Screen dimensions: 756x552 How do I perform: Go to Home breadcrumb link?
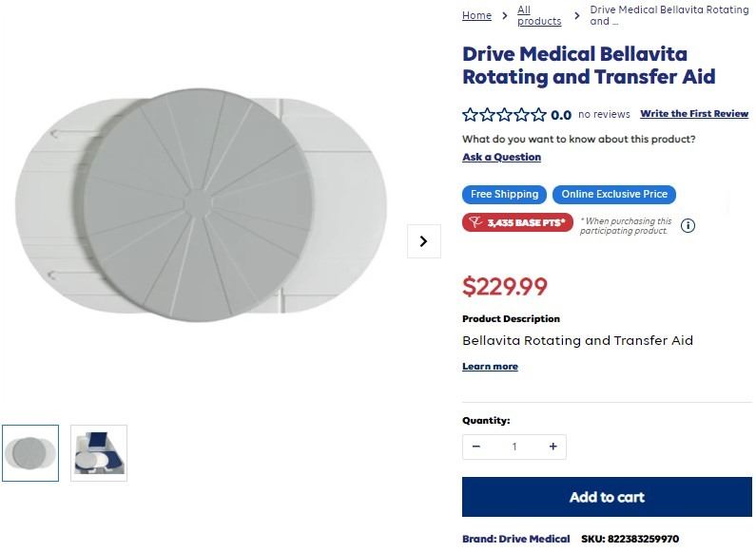(476, 16)
